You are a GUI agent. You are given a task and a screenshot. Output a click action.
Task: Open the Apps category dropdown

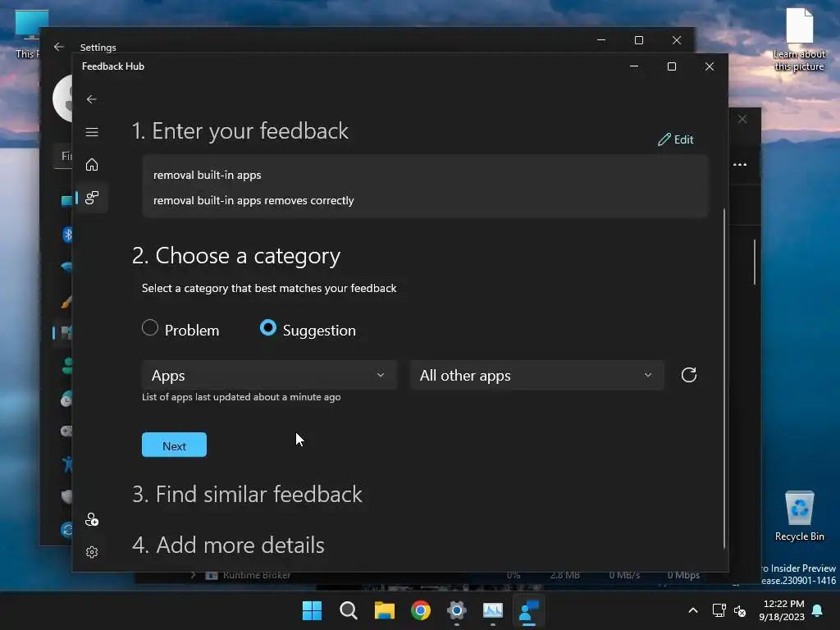(269, 375)
